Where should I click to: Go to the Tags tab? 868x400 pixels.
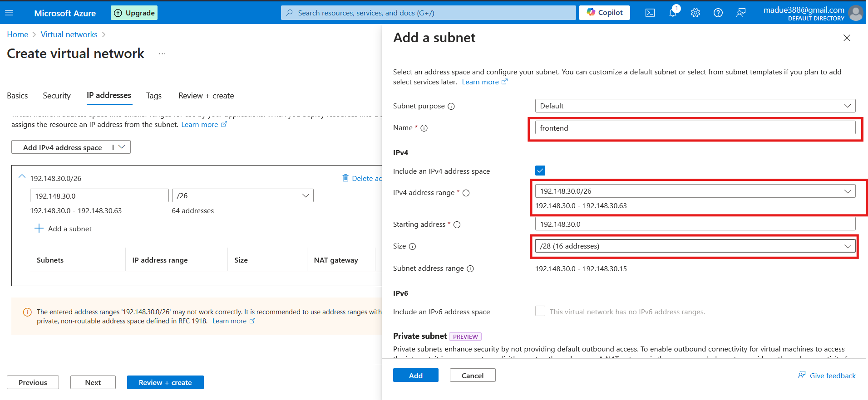pos(153,96)
